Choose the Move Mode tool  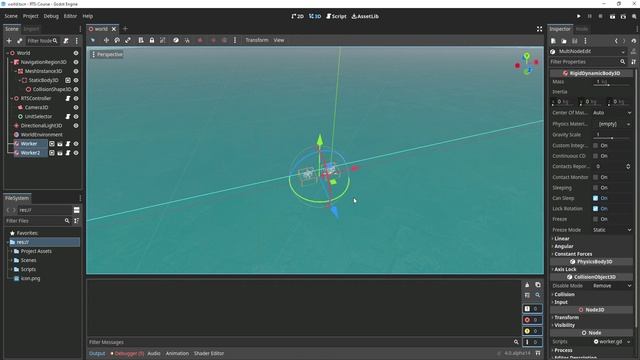coord(106,40)
